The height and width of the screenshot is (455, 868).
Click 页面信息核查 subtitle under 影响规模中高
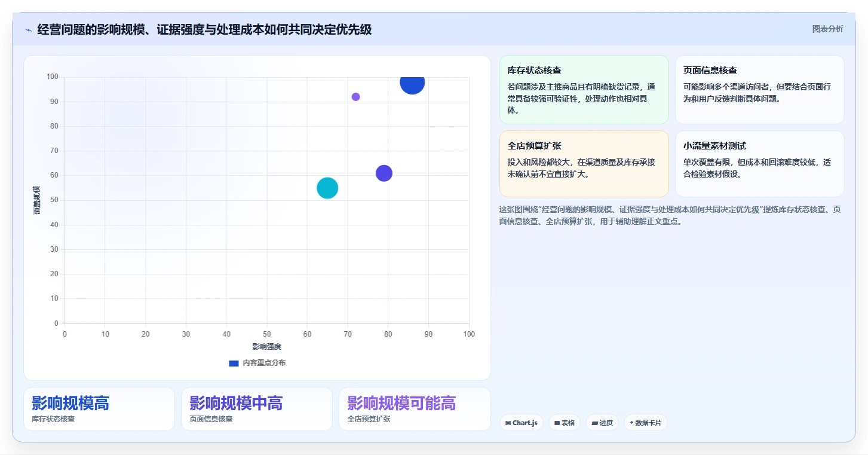[x=211, y=419]
